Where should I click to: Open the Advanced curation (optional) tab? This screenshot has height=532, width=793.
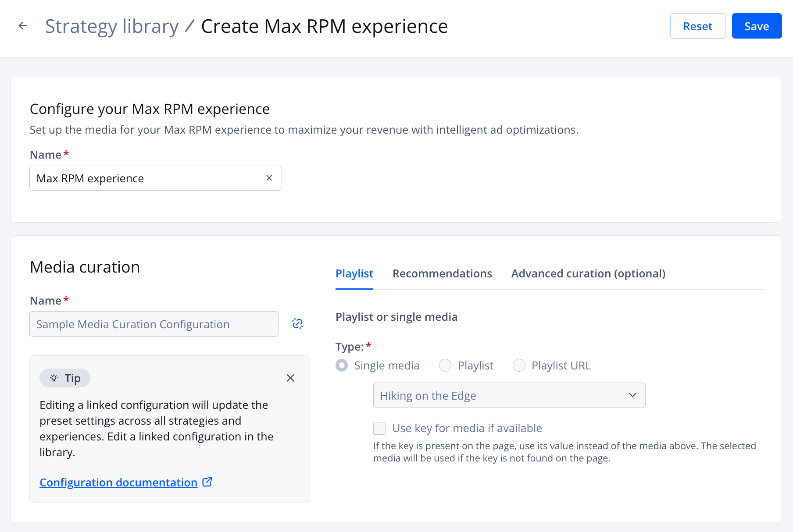click(x=588, y=273)
